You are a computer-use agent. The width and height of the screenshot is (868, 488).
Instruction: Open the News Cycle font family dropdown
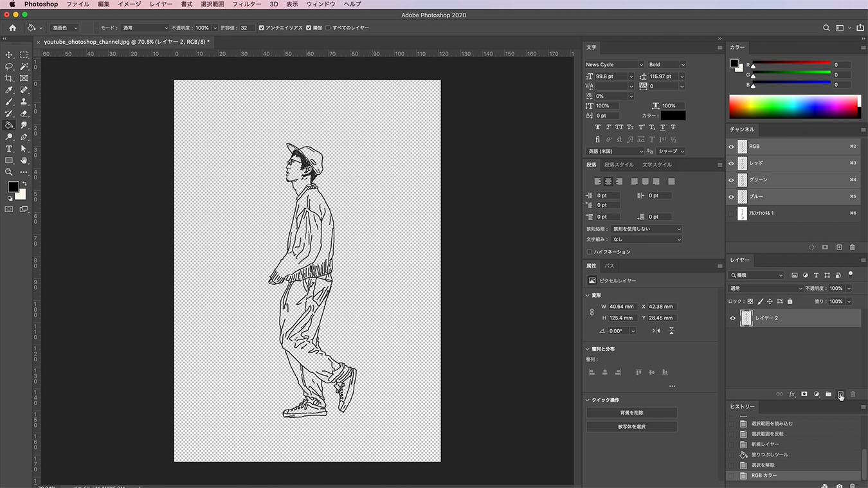[614, 64]
